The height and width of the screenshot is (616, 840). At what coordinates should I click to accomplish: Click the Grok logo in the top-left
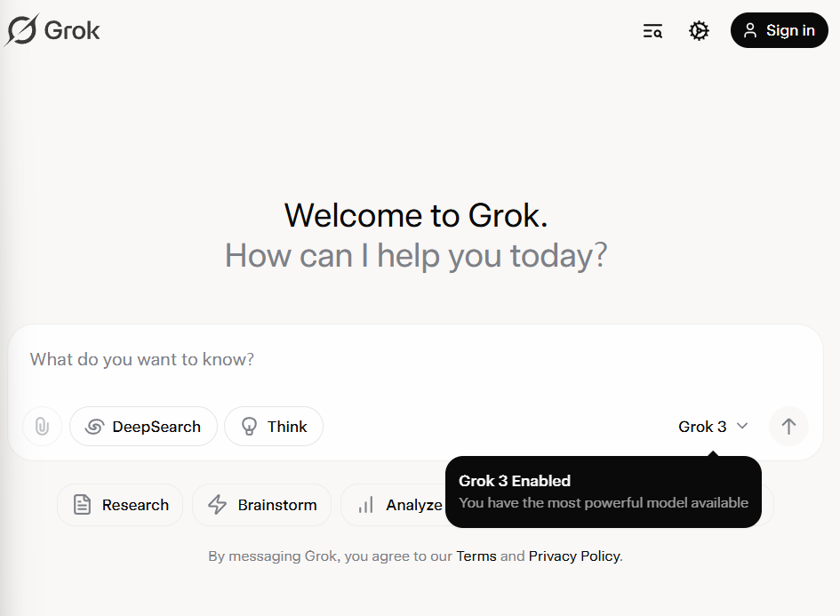tap(52, 29)
